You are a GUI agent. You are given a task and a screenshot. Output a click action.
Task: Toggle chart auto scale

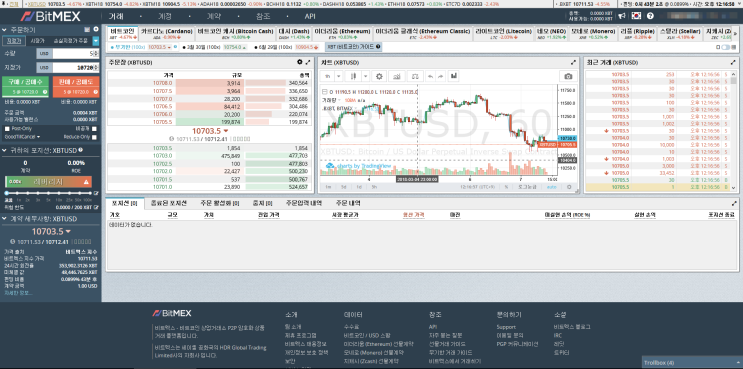(x=552, y=187)
